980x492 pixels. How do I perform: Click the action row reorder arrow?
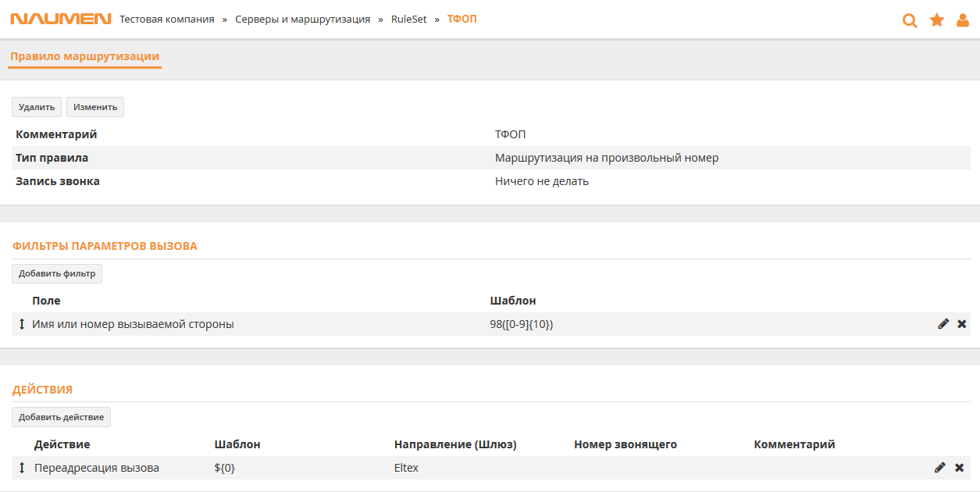pyautogui.click(x=22, y=468)
